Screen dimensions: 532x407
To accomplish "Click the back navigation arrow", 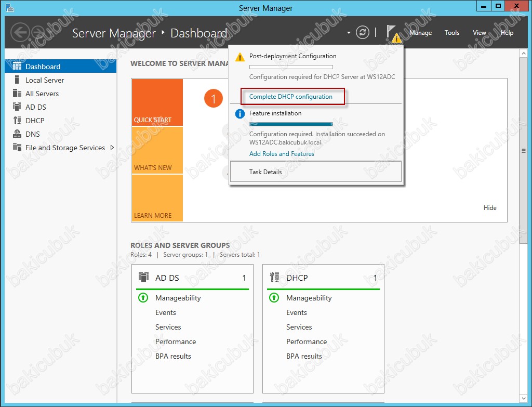I will click(20, 33).
